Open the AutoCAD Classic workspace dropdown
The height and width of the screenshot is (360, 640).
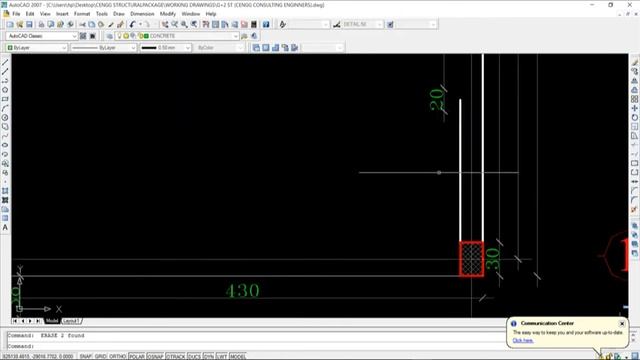pyautogui.click(x=41, y=36)
